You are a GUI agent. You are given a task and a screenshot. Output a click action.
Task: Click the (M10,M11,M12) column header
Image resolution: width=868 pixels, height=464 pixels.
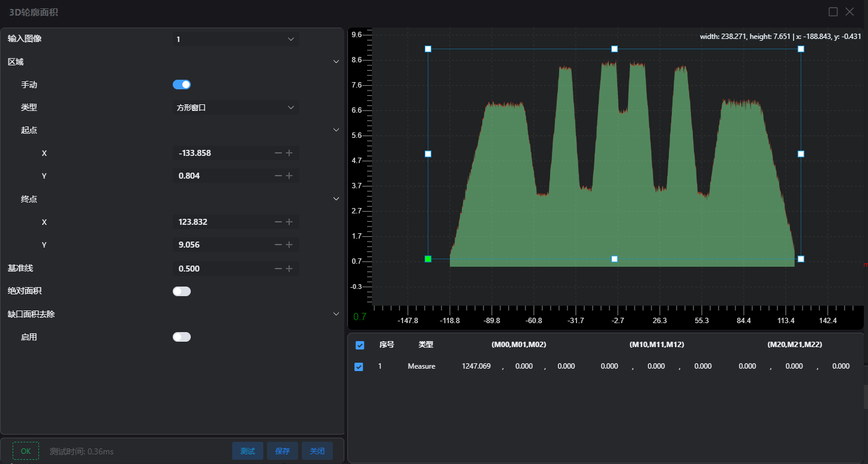[x=657, y=345]
